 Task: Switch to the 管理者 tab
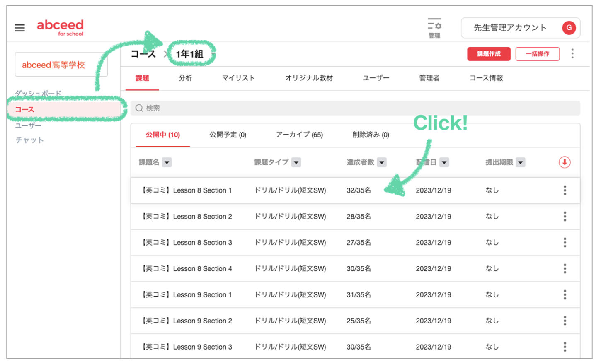pyautogui.click(x=429, y=78)
